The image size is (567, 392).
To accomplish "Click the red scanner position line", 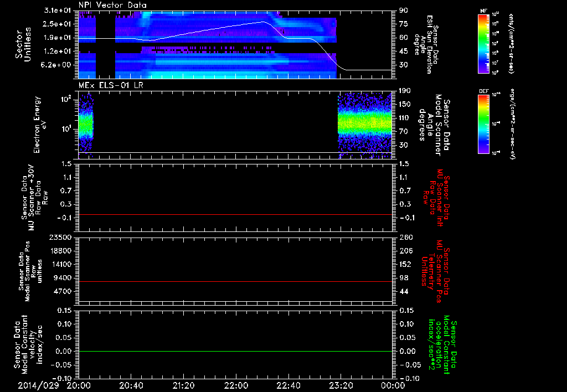I will 235,281.
